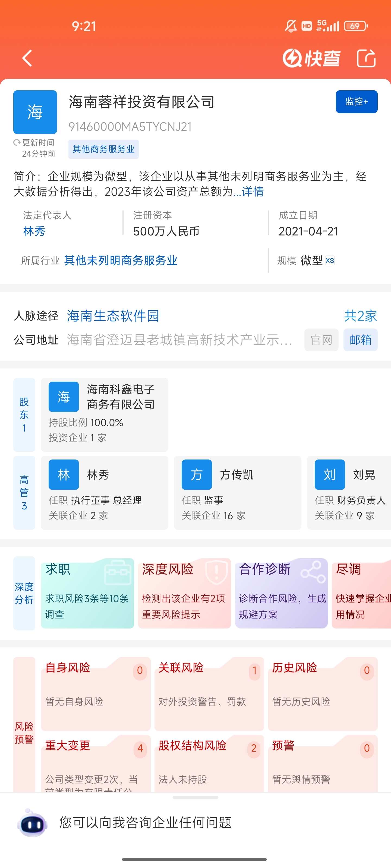The width and height of the screenshot is (391, 868).
Task: Open executive 刘晃 card
Action: [349, 493]
